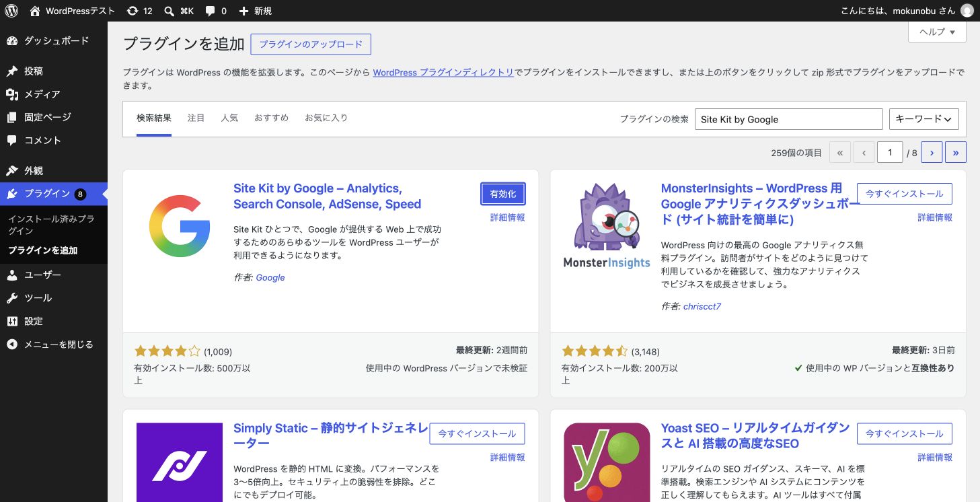This screenshot has width=980, height=502.
Task: Open the プラグイン menu item
Action: 54,194
